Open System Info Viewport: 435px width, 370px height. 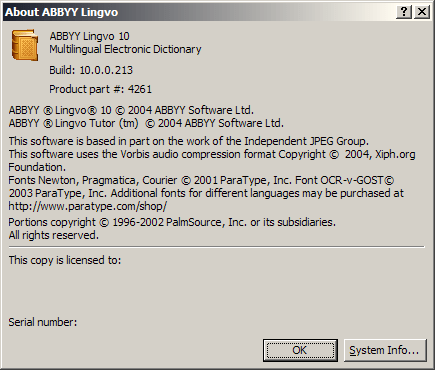[x=385, y=350]
